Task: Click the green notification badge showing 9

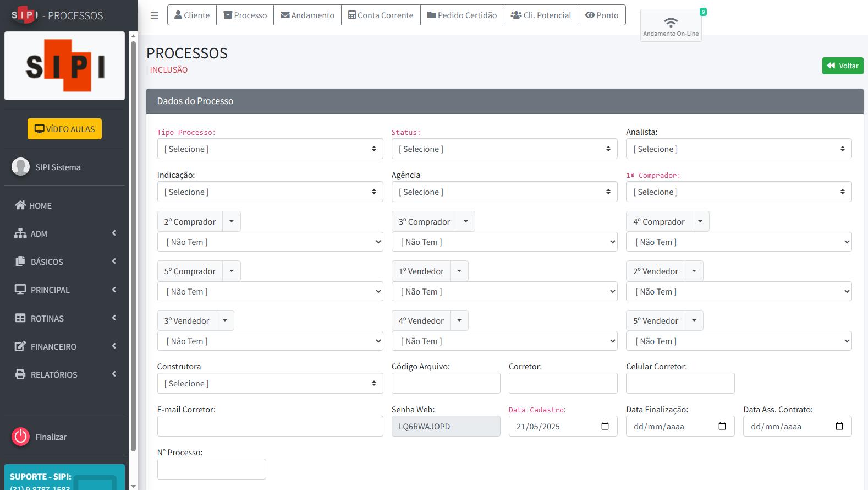Action: pyautogui.click(x=703, y=12)
